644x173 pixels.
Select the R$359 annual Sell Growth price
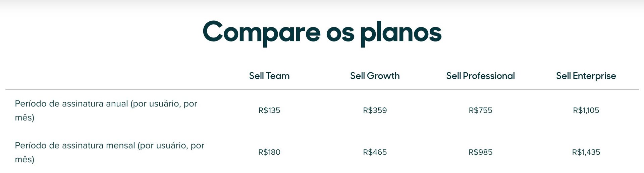click(375, 110)
